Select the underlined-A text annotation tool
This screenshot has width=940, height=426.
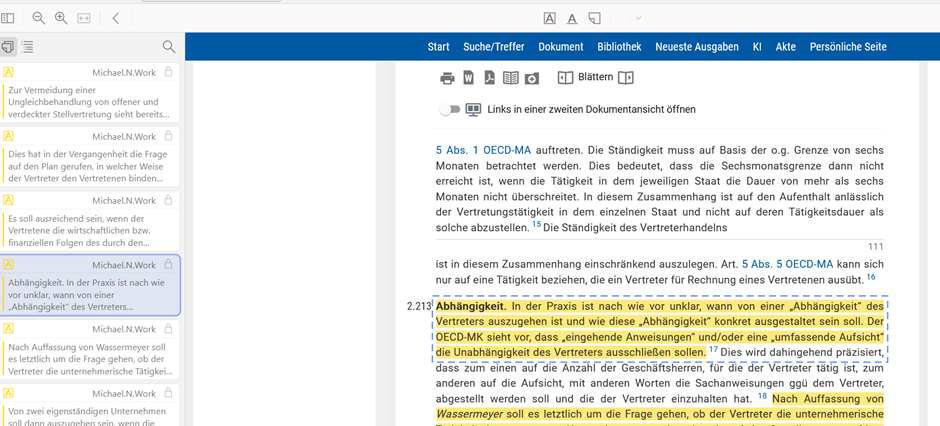(x=572, y=19)
